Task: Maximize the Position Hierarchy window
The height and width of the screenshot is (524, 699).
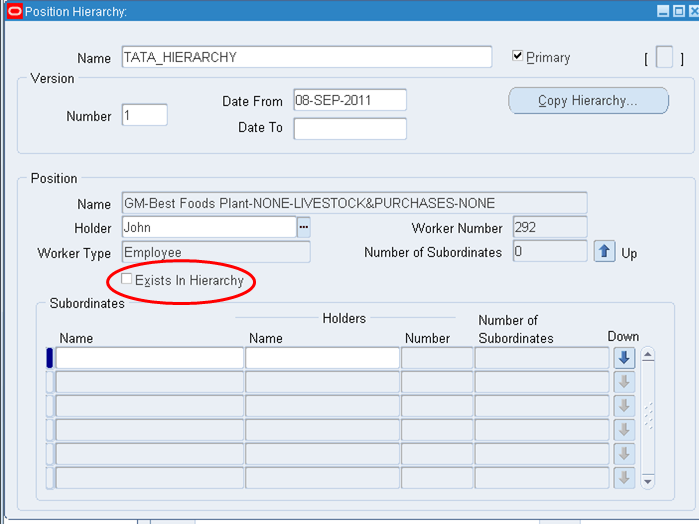Action: pos(678,11)
